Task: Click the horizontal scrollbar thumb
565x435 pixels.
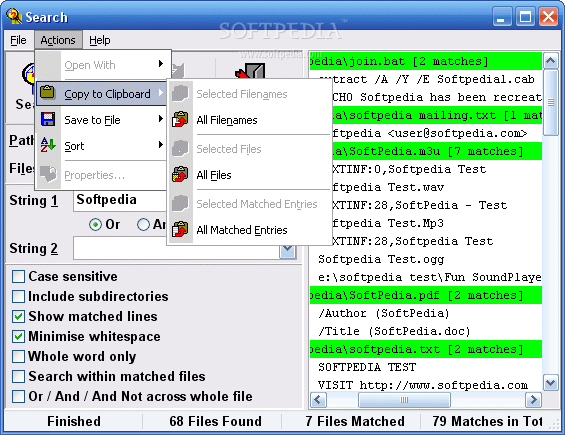Action: coord(404,399)
